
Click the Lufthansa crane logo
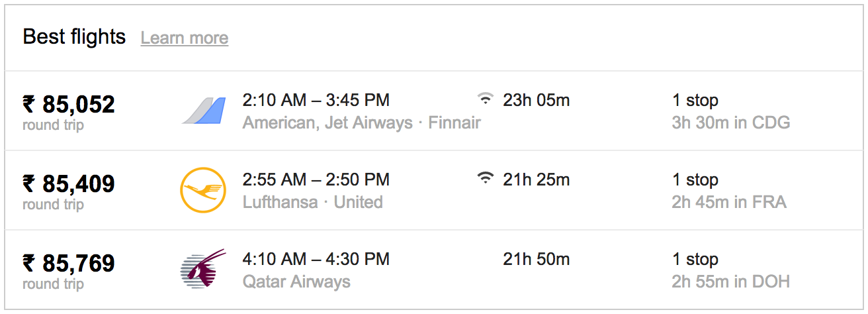[203, 190]
